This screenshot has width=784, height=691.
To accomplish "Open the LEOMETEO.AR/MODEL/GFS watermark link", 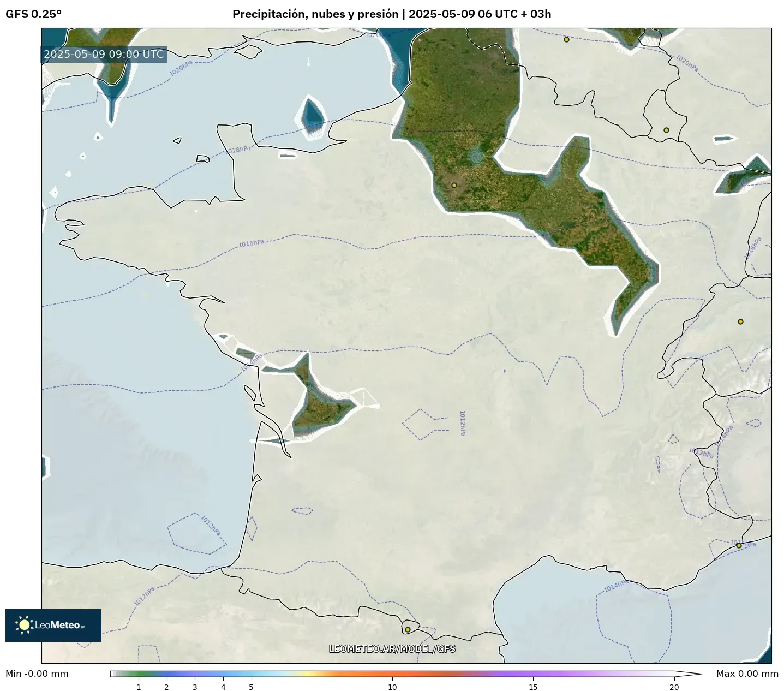I will (392, 649).
